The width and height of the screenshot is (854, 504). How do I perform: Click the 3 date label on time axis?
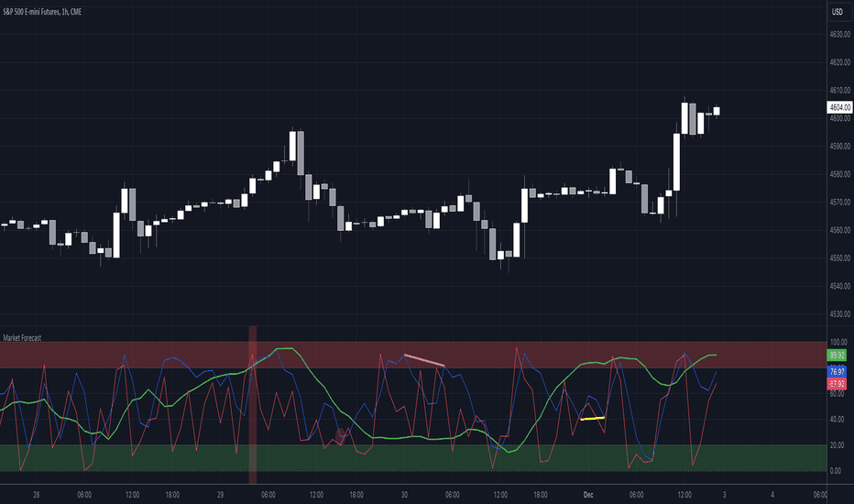click(725, 495)
